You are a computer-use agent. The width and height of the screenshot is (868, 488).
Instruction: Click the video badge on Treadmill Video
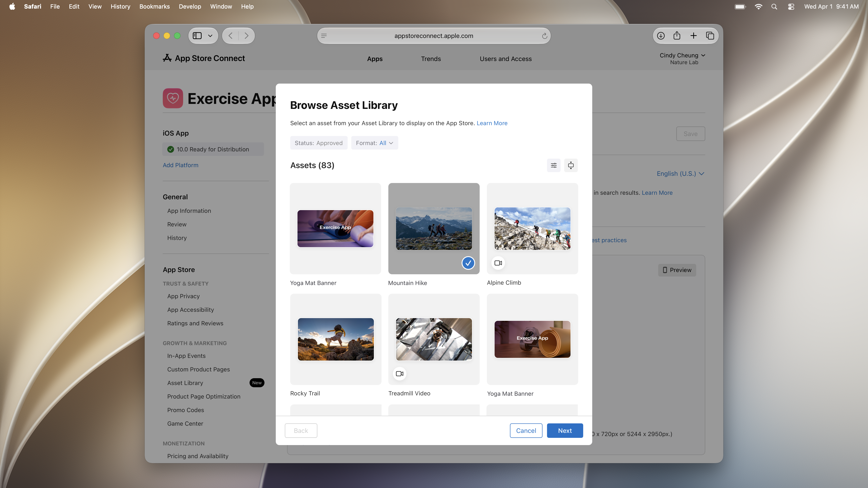point(400,374)
